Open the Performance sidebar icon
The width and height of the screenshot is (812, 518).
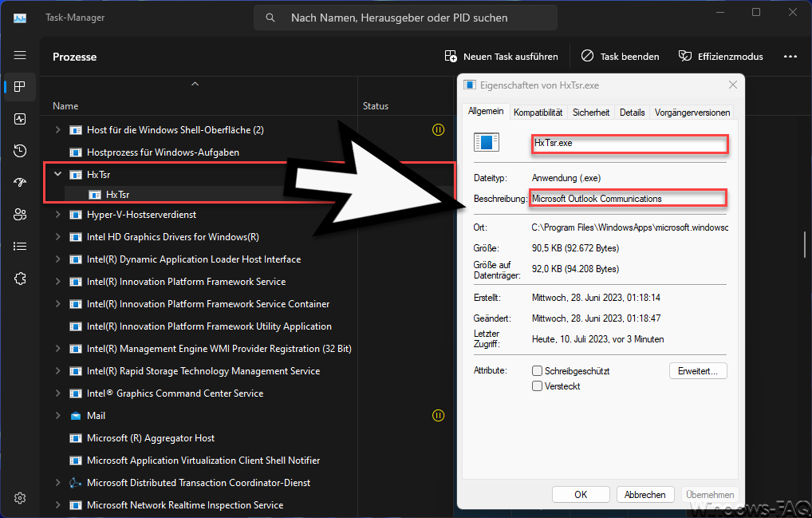pyautogui.click(x=20, y=119)
